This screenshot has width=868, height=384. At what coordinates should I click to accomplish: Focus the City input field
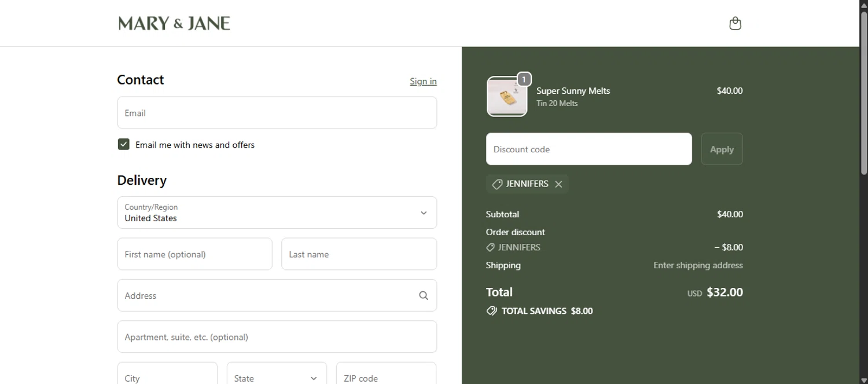click(167, 373)
